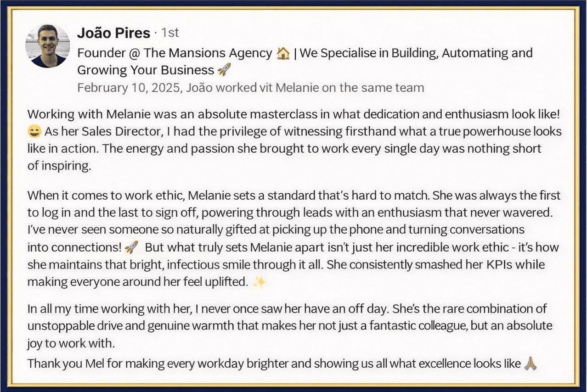Image resolution: width=587 pixels, height=392 pixels.
Task: Click the 'Founder @ The Mansions Agency' headline
Action: click(x=175, y=53)
